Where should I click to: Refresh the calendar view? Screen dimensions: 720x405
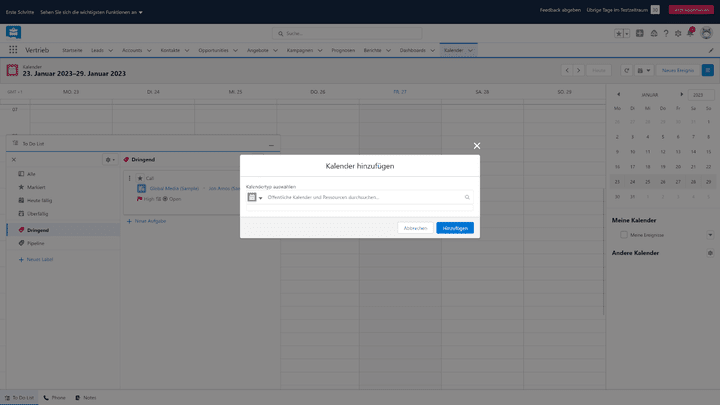[x=626, y=70]
